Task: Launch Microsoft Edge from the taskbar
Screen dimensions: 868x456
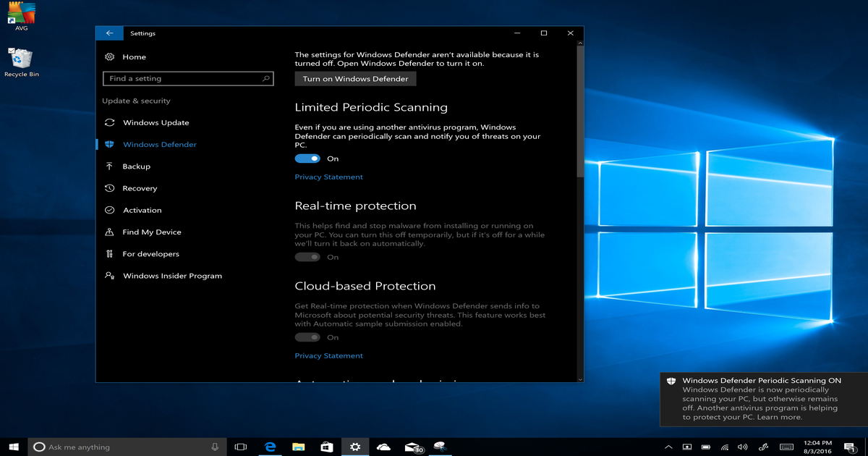Action: click(269, 447)
